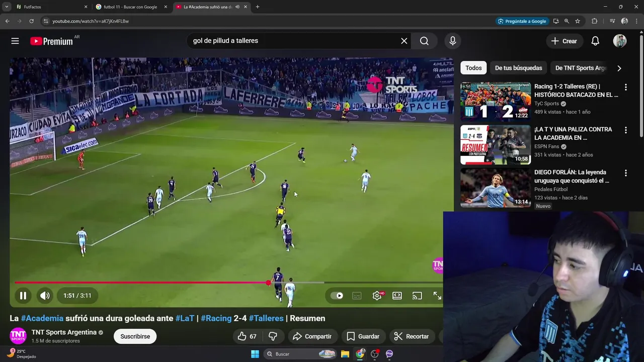Open the media controls icon in Chrome

[x=612, y=21]
